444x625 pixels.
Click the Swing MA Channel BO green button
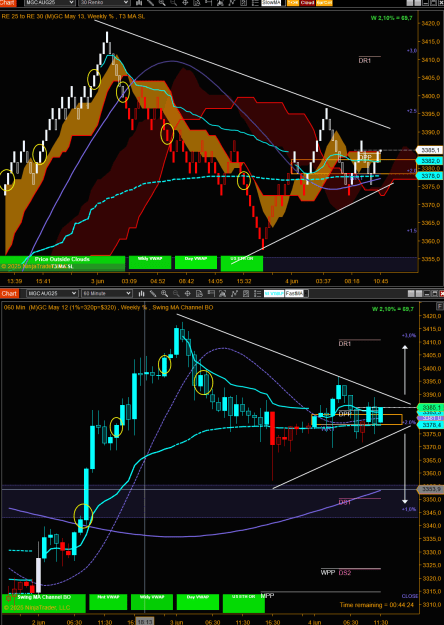(44, 603)
